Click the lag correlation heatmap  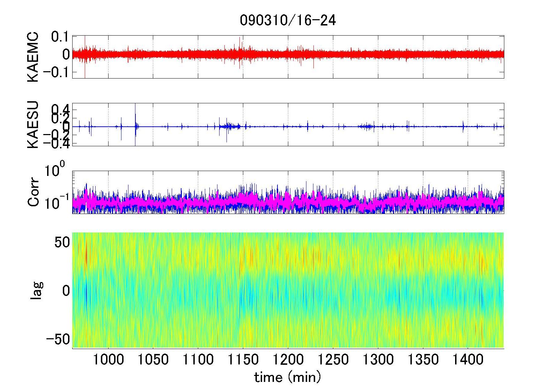coord(288,290)
